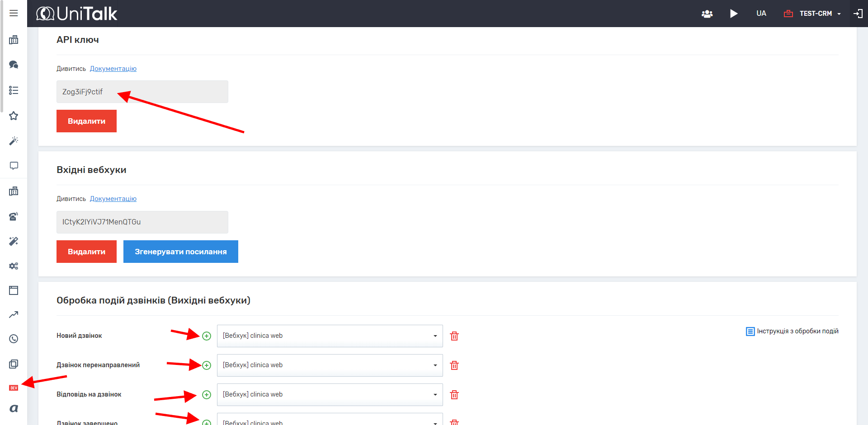Open the incoming webhooks Документацію link
The width and height of the screenshot is (868, 425).
click(113, 199)
